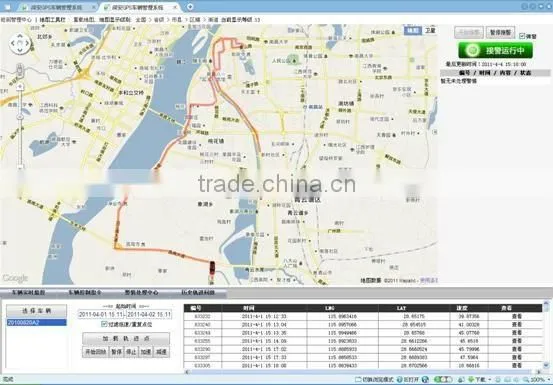Click the vehicle marker on the map
Image resolution: width=553 pixels, height=385 pixels.
[212, 267]
